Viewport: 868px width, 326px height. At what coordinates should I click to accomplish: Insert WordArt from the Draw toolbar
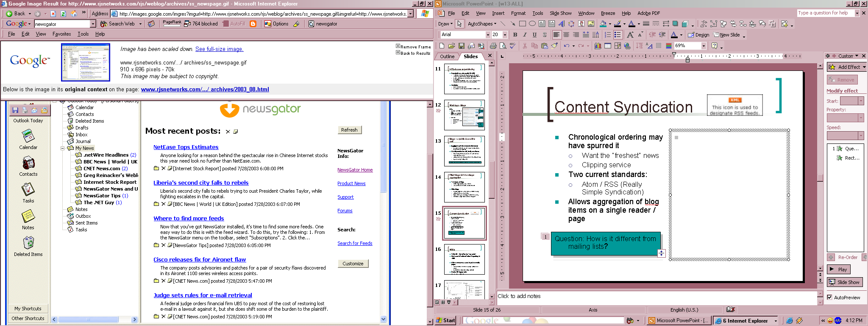point(562,24)
